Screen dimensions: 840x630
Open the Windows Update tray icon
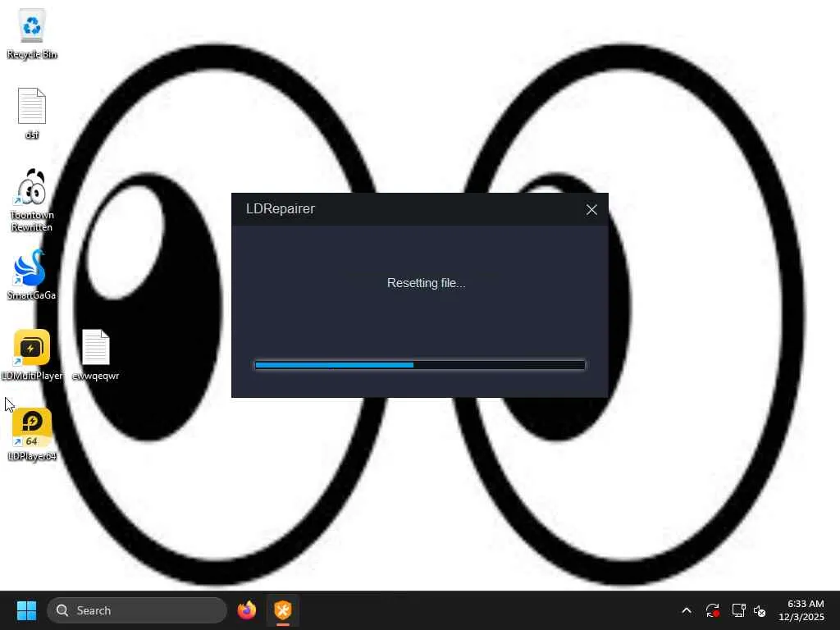tap(713, 610)
